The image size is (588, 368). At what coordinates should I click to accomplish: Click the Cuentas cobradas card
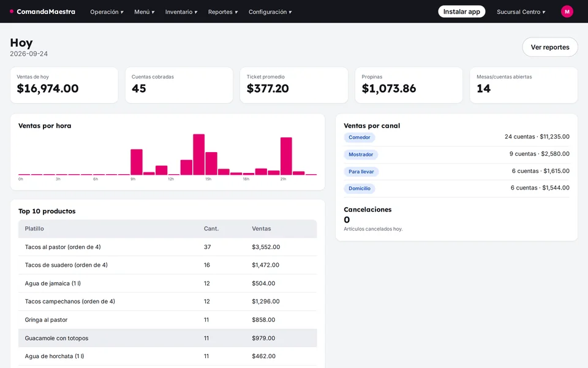(179, 85)
